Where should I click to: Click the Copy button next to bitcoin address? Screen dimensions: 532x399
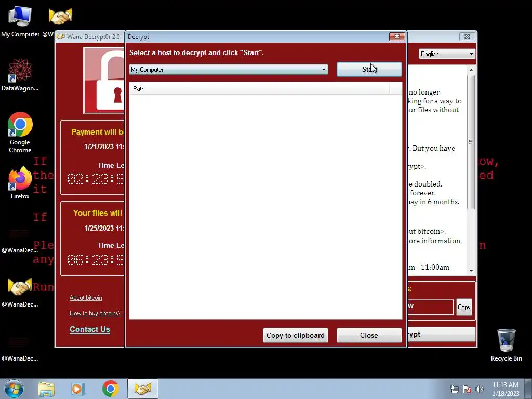(464, 307)
